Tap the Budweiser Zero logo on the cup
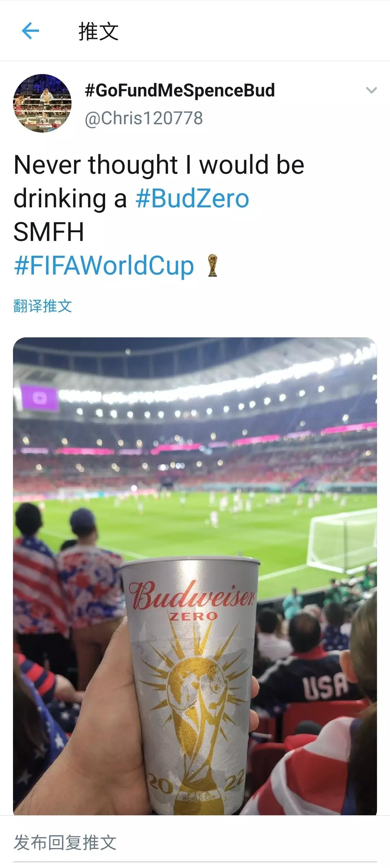Image resolution: width=390 pixels, height=868 pixels. [192, 601]
